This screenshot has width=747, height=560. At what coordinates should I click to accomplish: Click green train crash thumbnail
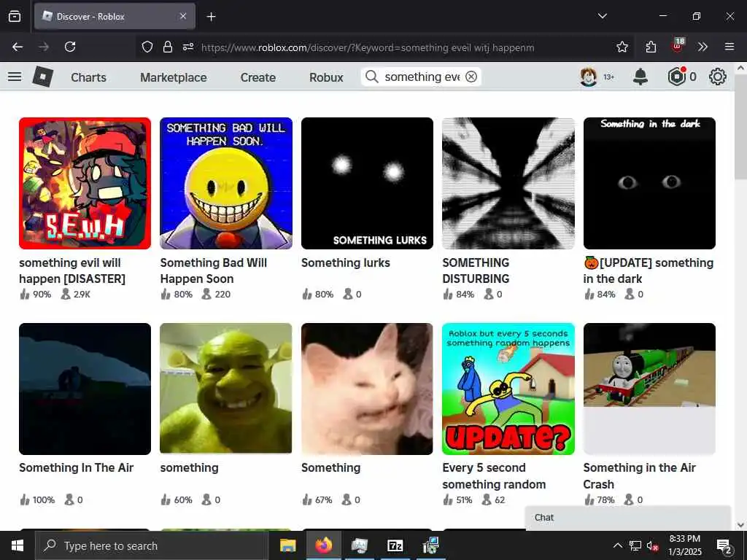click(x=649, y=389)
